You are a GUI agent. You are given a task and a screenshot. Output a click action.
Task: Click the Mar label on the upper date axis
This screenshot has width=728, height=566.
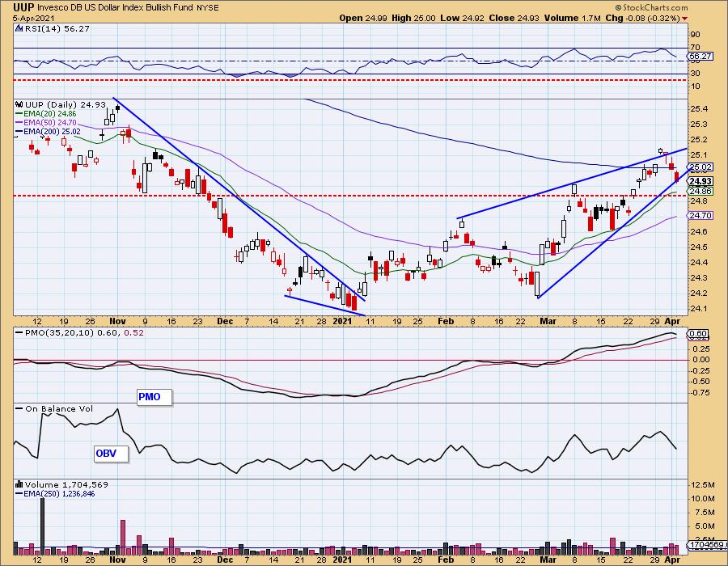point(548,321)
